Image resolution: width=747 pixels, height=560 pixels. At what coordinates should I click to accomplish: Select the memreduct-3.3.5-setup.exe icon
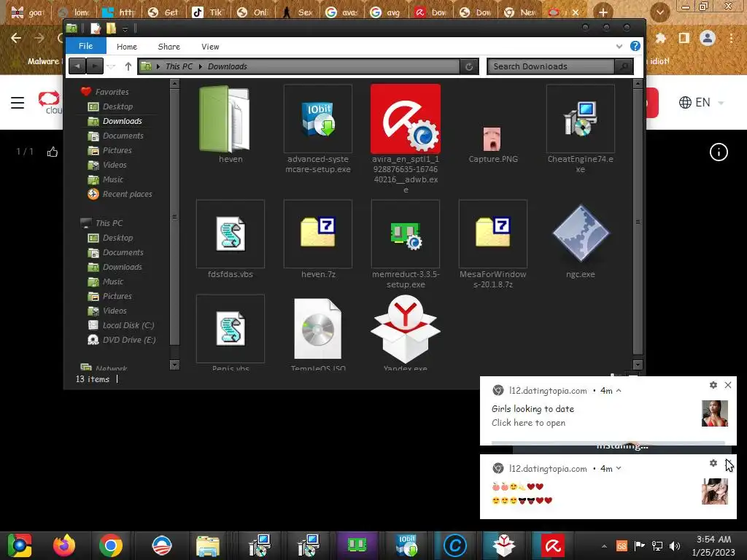coord(406,234)
